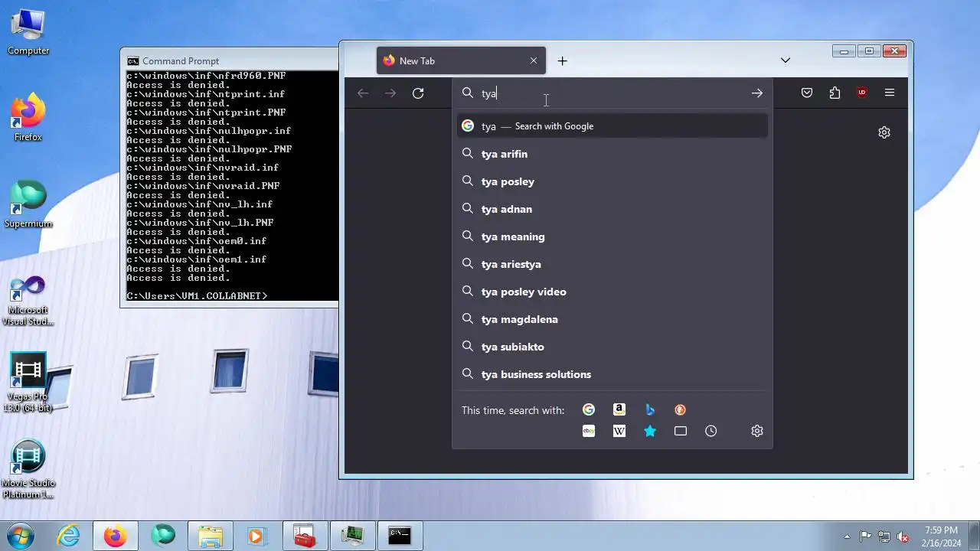The image size is (980, 551).
Task: Open a new tab with plus button
Action: tap(563, 61)
